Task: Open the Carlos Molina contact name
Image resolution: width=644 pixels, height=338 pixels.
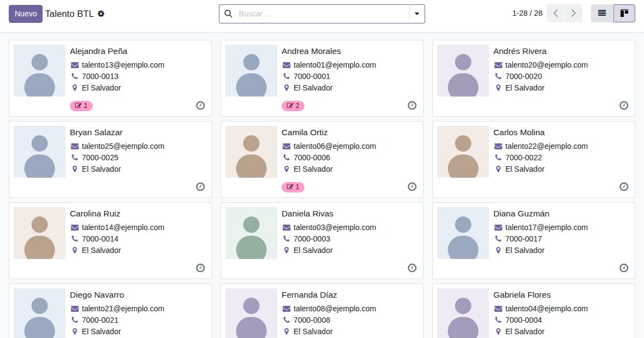Action: [519, 132]
